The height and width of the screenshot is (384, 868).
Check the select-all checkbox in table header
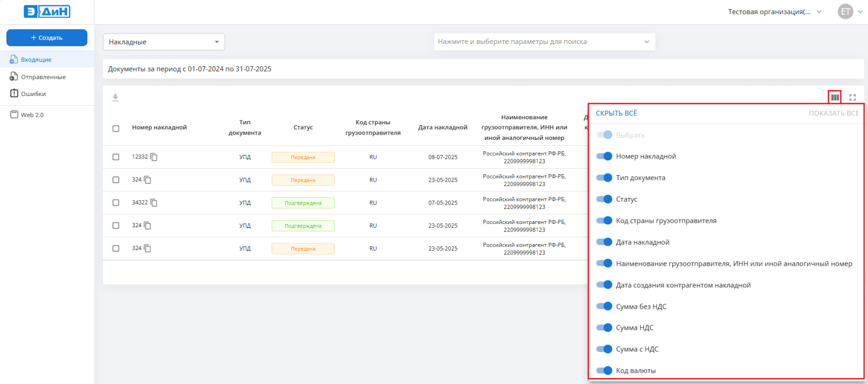[x=116, y=129]
